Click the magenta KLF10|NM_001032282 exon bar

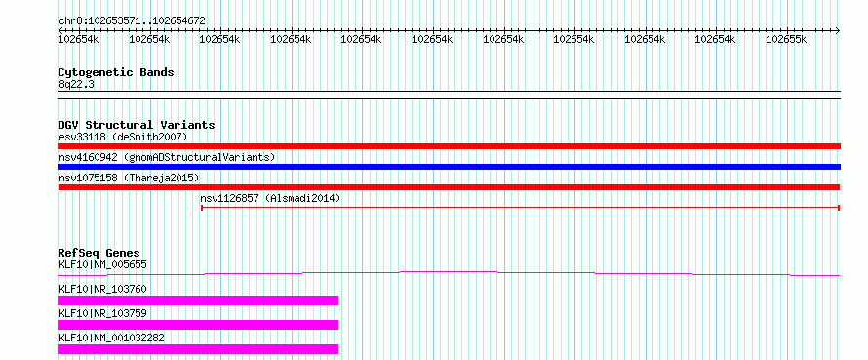[x=198, y=349]
